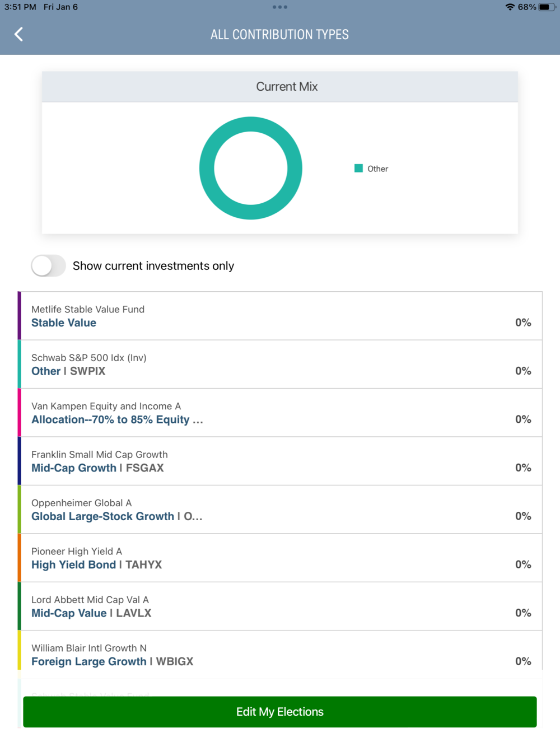Viewport: 560px width, 747px height.
Task: Click the teal donut chart ring
Action: click(206, 169)
